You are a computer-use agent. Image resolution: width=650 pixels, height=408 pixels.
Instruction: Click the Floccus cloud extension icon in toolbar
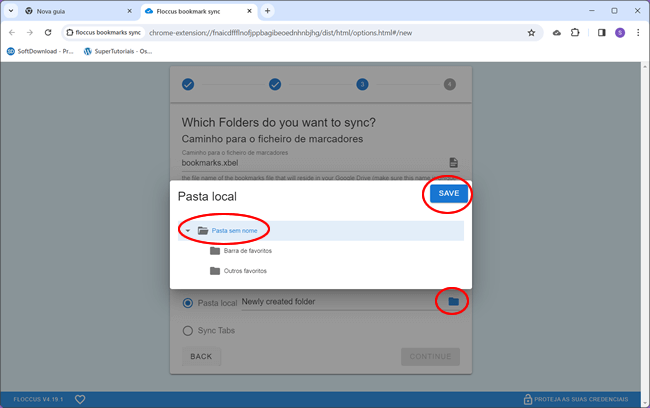point(556,32)
